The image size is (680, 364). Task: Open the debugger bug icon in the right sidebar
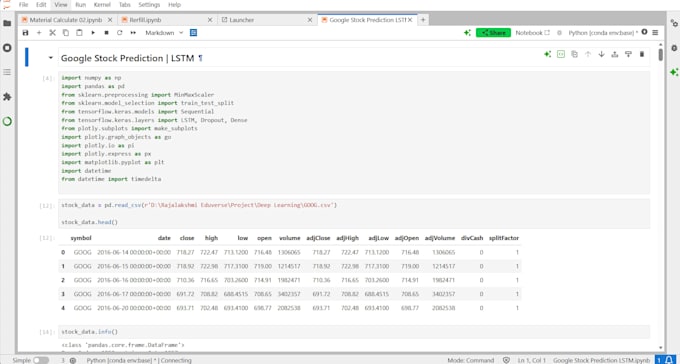click(x=674, y=48)
